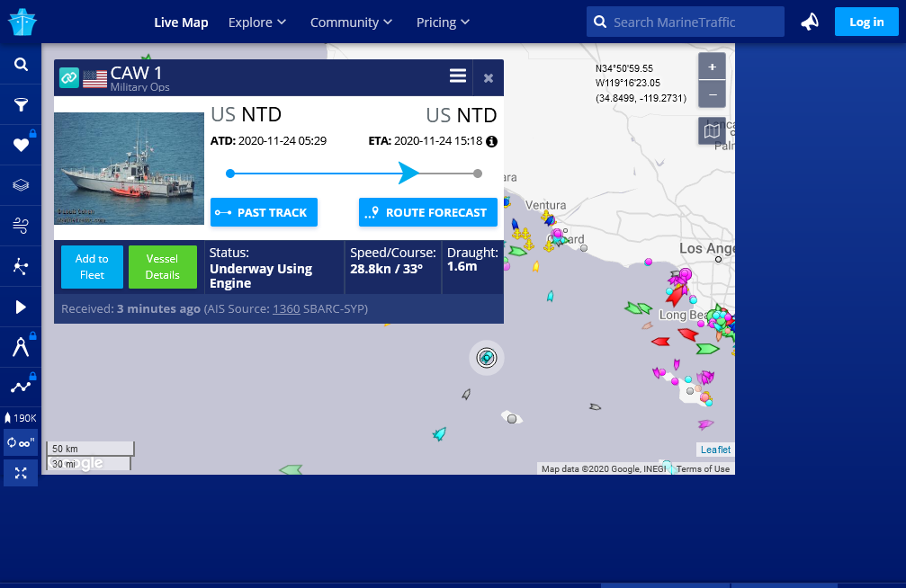Open My Fleets heart icon
This screenshot has width=906, height=588.
point(21,145)
